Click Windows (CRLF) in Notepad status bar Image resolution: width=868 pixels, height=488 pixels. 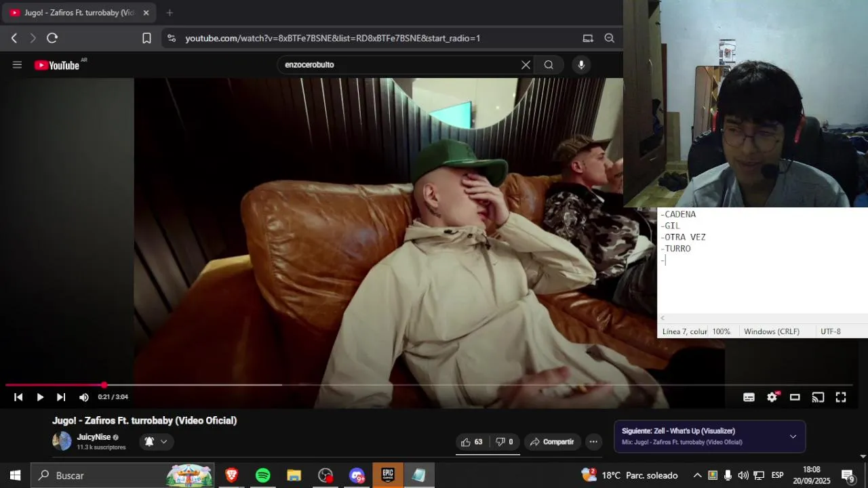(772, 331)
